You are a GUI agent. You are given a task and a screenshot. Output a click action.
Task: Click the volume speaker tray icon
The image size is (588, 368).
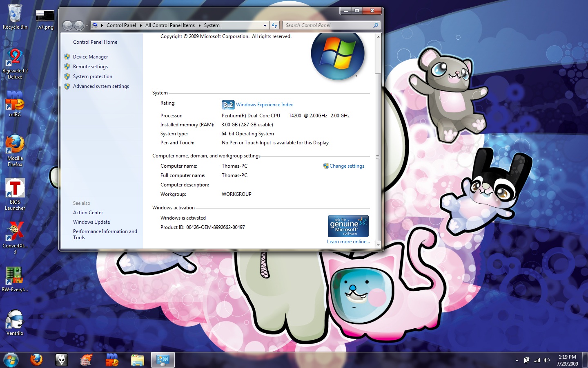547,360
